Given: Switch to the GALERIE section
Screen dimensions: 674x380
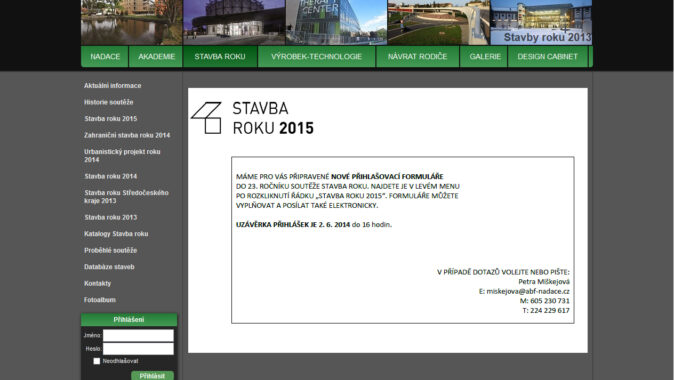Looking at the screenshot, I should (485, 57).
